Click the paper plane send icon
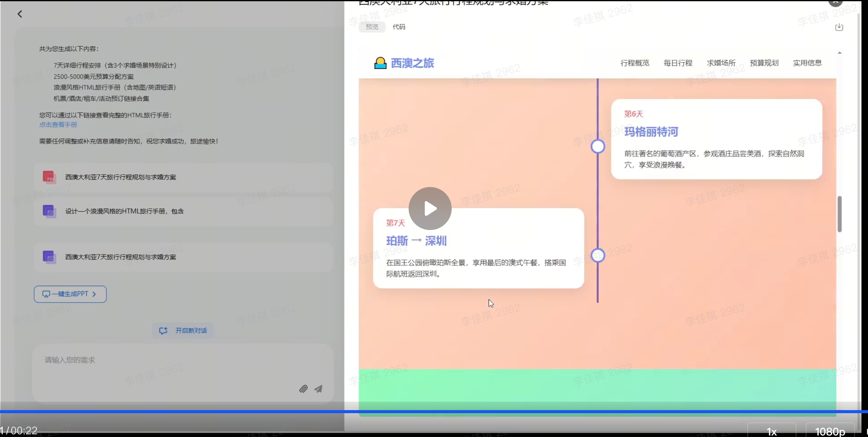This screenshot has height=437, width=868. [318, 389]
